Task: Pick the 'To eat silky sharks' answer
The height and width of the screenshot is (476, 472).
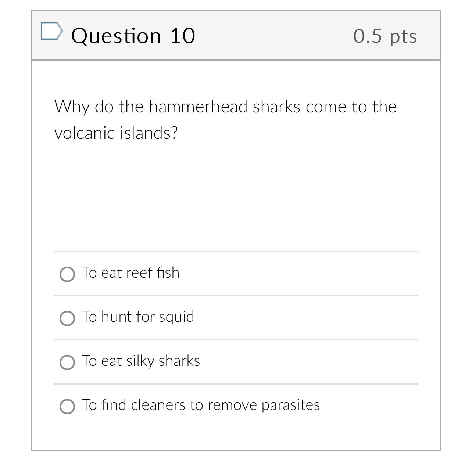Action: 67,363
